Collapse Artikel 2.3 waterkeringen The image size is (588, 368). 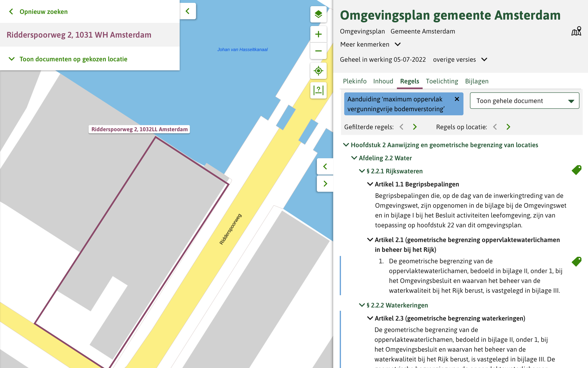(x=370, y=318)
